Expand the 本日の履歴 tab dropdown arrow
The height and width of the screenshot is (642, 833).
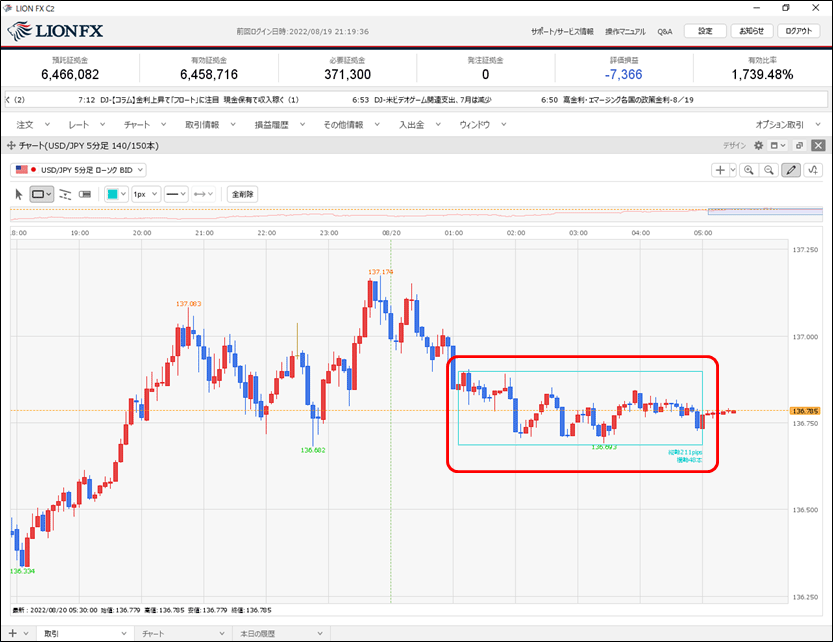tap(320, 633)
